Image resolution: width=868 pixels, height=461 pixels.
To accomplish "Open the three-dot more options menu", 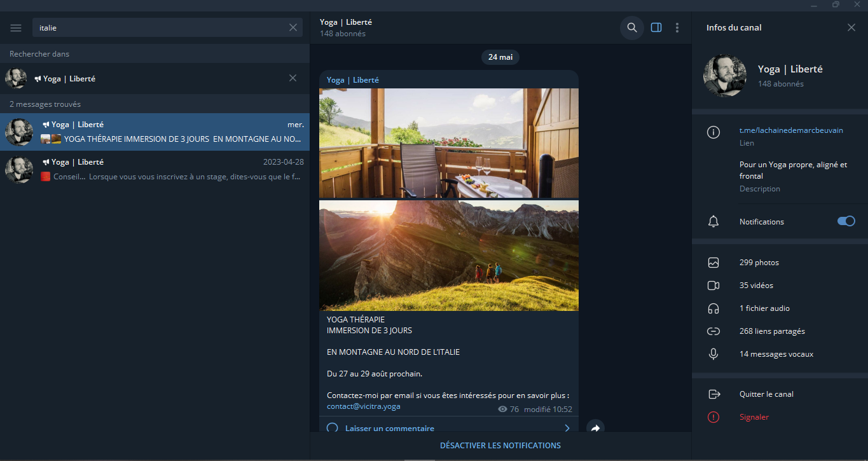I will click(677, 27).
